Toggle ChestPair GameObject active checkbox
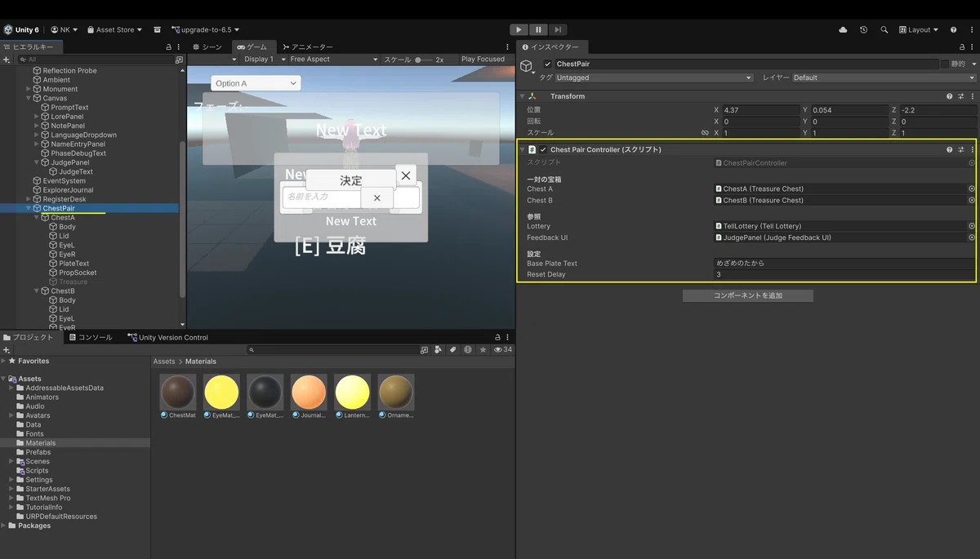The image size is (980, 559). [547, 64]
